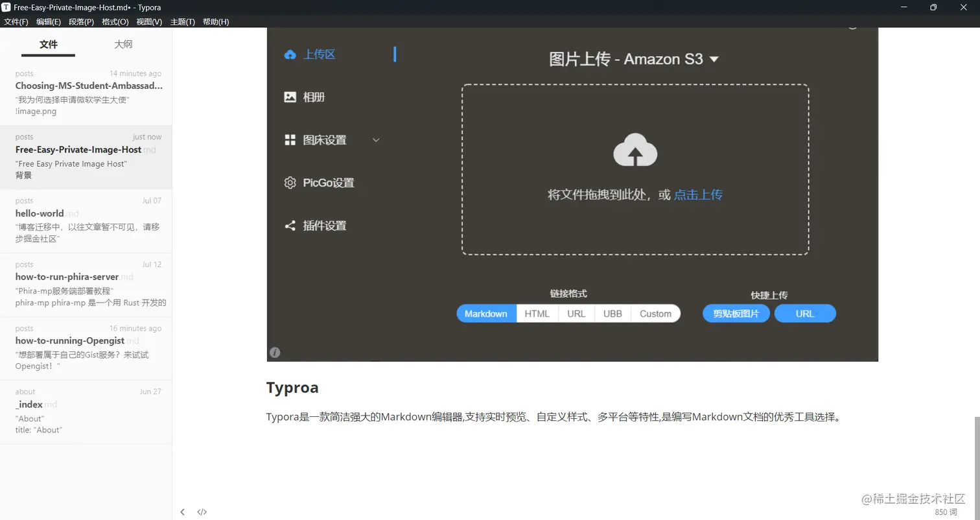
Task: Open how-to-run-phira-server file
Action: [86, 285]
